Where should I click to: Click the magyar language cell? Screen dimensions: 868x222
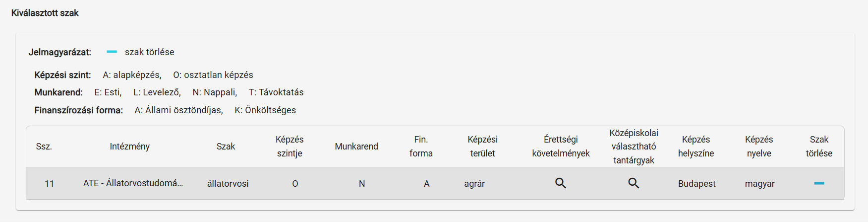pyautogui.click(x=759, y=184)
